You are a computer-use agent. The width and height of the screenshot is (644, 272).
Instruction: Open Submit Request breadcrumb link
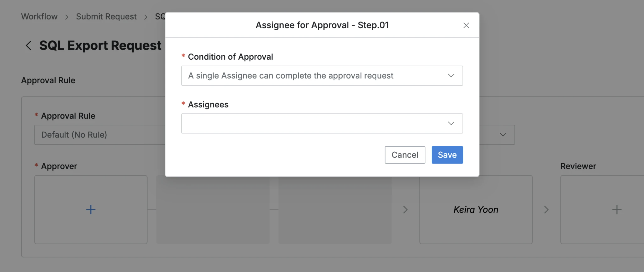106,16
